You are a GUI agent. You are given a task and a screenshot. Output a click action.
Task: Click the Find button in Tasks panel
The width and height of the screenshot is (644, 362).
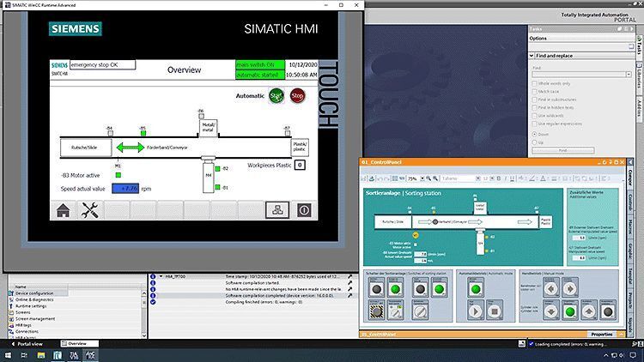(563, 151)
